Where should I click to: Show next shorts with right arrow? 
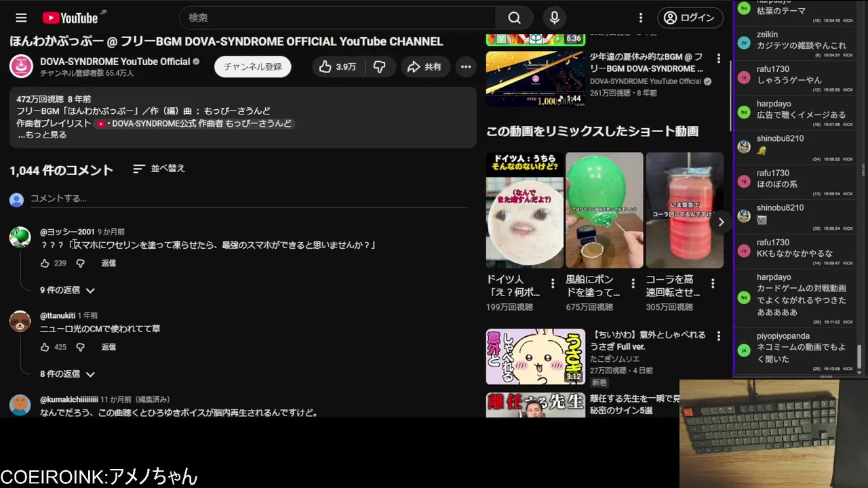coord(721,222)
